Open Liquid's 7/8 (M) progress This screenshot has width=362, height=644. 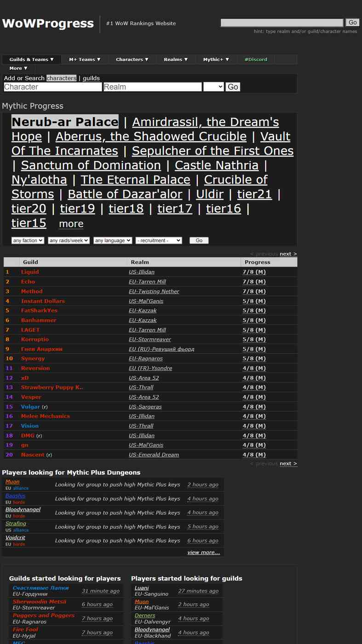pyautogui.click(x=254, y=272)
